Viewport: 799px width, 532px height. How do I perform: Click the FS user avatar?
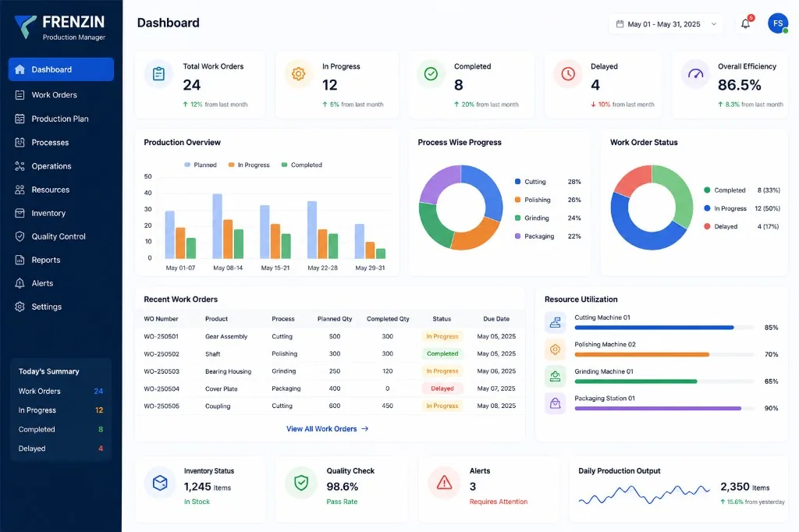(x=778, y=23)
